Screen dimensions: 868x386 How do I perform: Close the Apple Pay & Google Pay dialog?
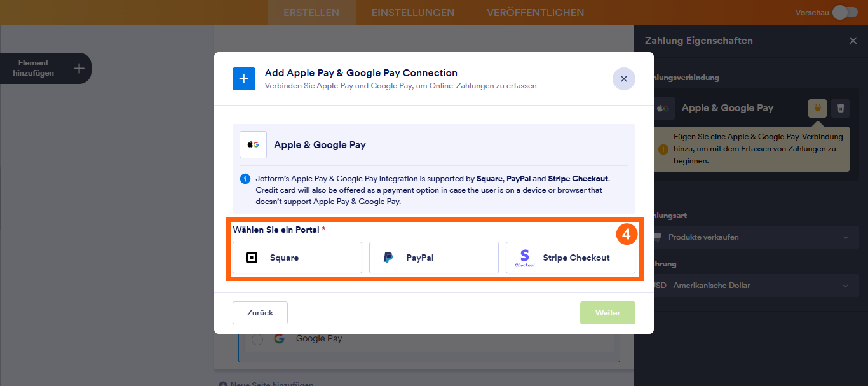coord(624,79)
